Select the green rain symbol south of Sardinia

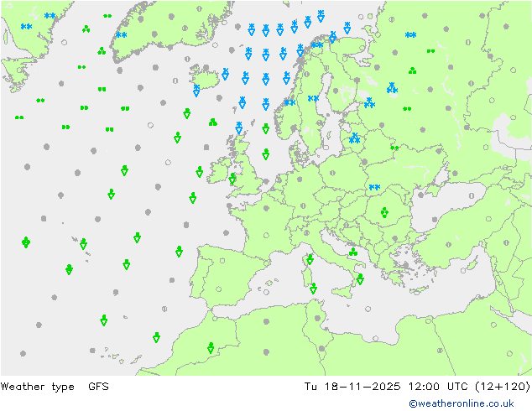point(314,289)
